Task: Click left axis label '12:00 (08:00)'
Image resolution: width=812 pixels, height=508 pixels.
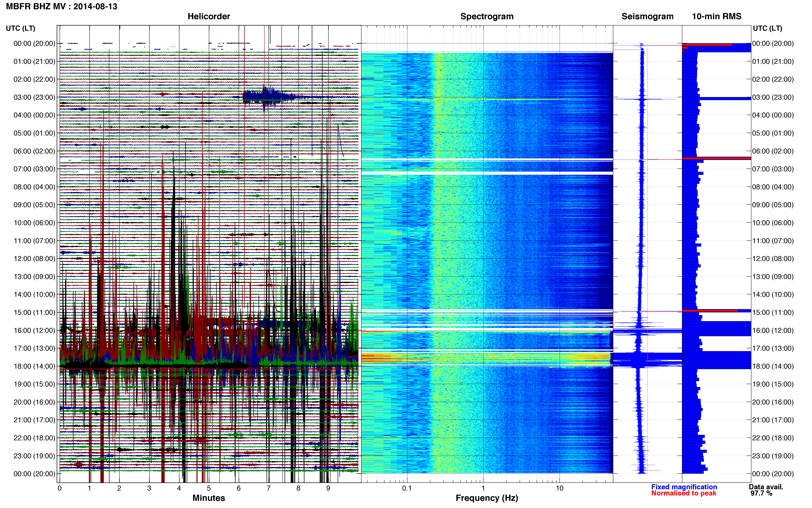Action: (x=34, y=259)
